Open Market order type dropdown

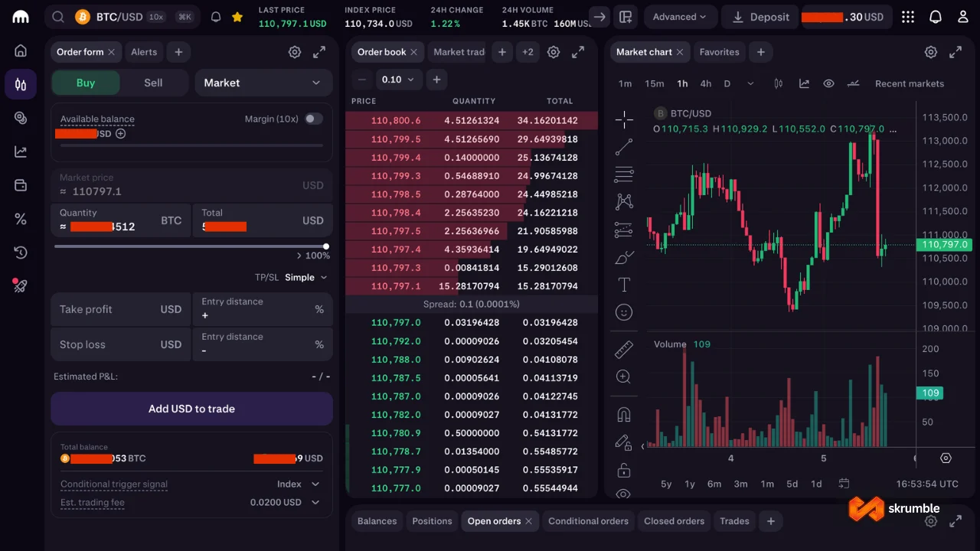[263, 83]
